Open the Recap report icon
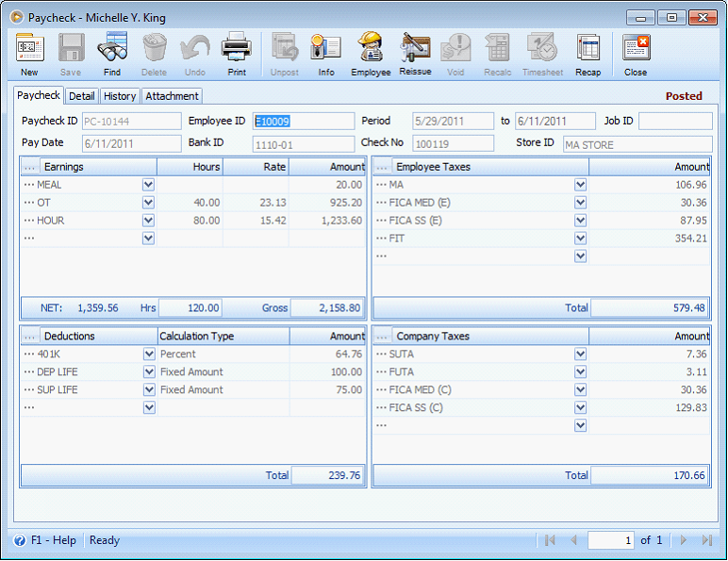The image size is (728, 561). coord(587,48)
